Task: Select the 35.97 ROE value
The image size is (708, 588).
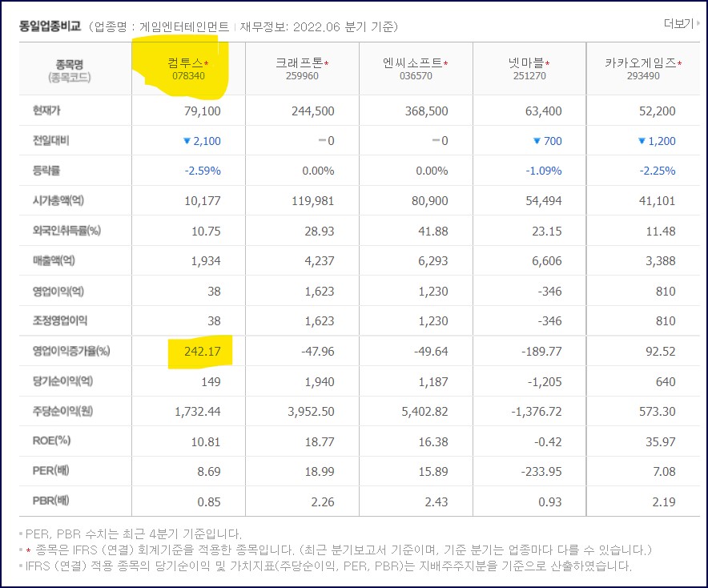Action: pos(661,441)
